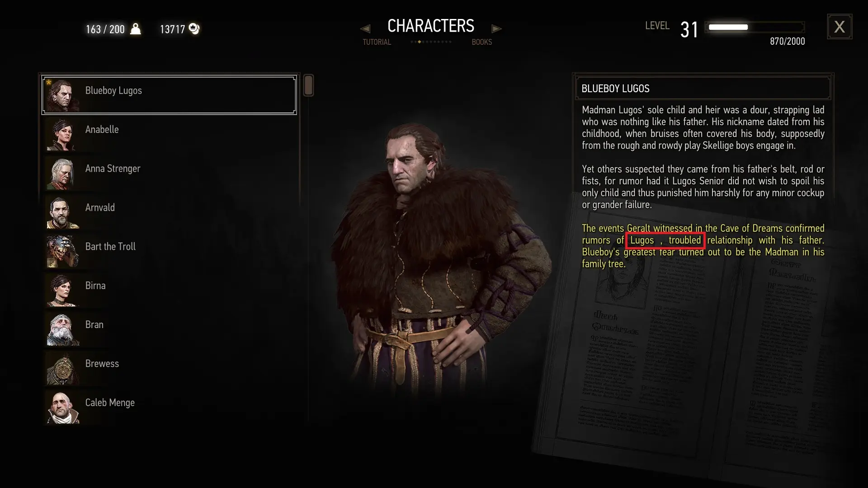The image size is (868, 488).
Task: Select Anabelle's portrait in the list
Action: 62,134
